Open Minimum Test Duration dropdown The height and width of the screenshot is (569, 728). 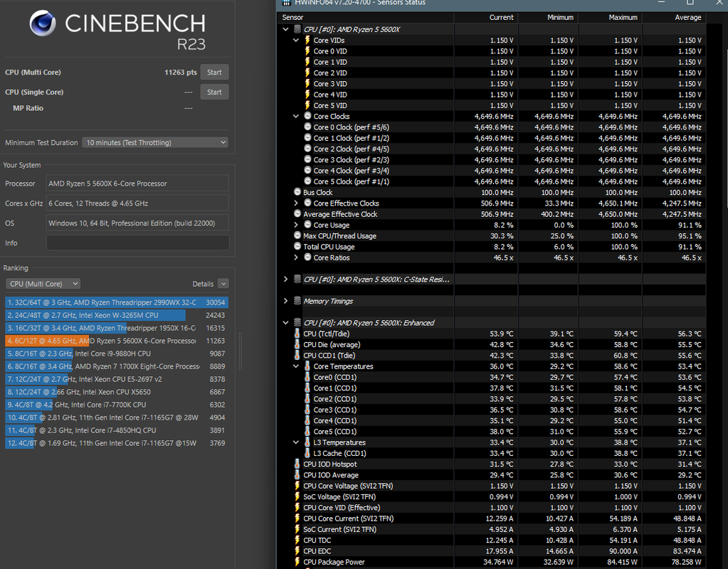[x=155, y=142]
